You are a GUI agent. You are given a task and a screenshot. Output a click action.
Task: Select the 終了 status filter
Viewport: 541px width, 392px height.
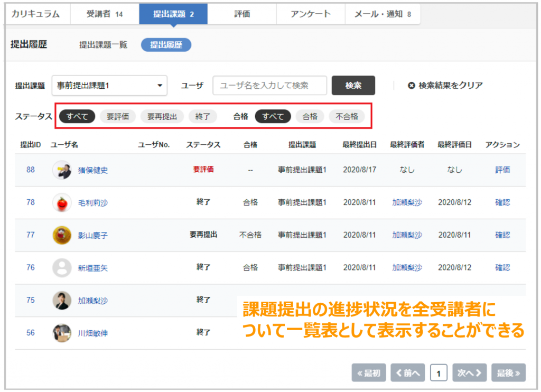pos(203,117)
